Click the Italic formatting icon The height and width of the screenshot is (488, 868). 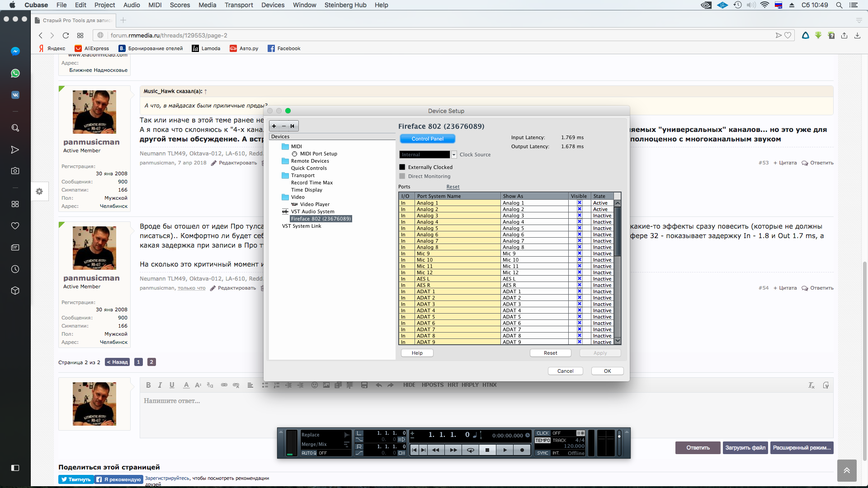pos(160,385)
